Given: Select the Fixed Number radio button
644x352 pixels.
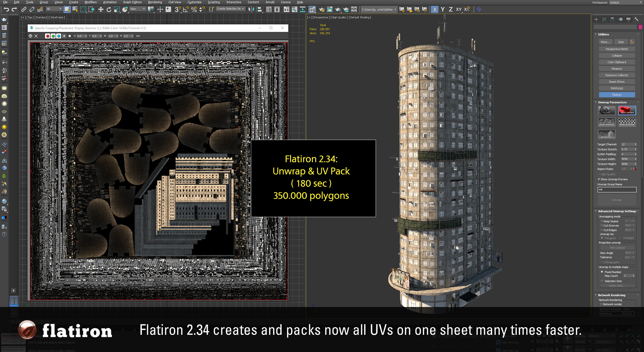Looking at the screenshot, I should pyautogui.click(x=602, y=272).
